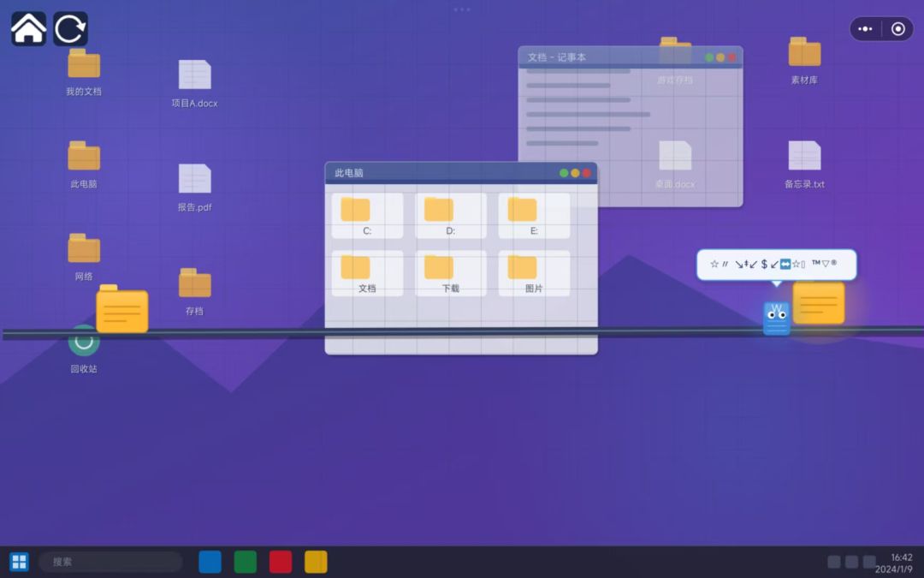Click the restart circular arrow button
This screenshot has width=924, height=578.
(x=71, y=29)
